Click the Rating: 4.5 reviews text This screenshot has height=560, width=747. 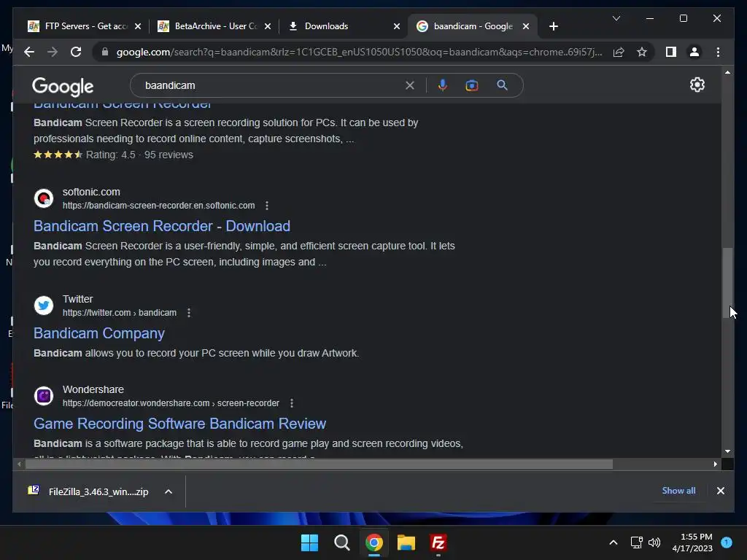[139, 155]
